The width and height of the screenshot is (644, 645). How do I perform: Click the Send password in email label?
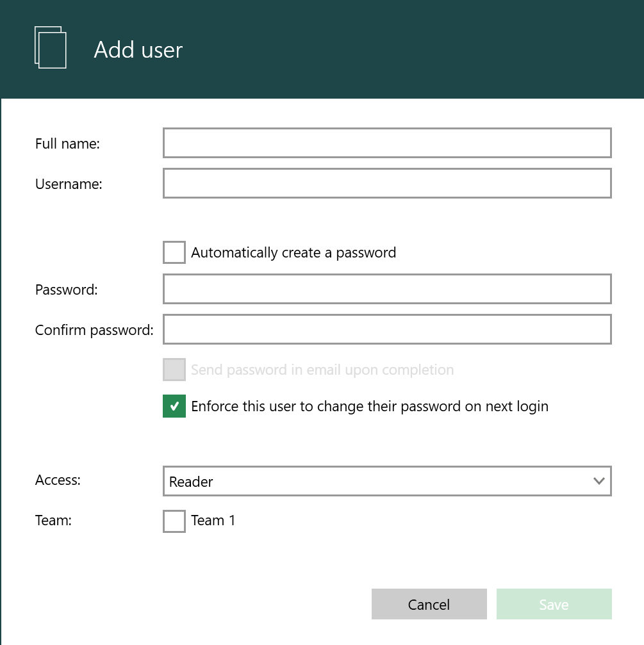[x=322, y=370]
